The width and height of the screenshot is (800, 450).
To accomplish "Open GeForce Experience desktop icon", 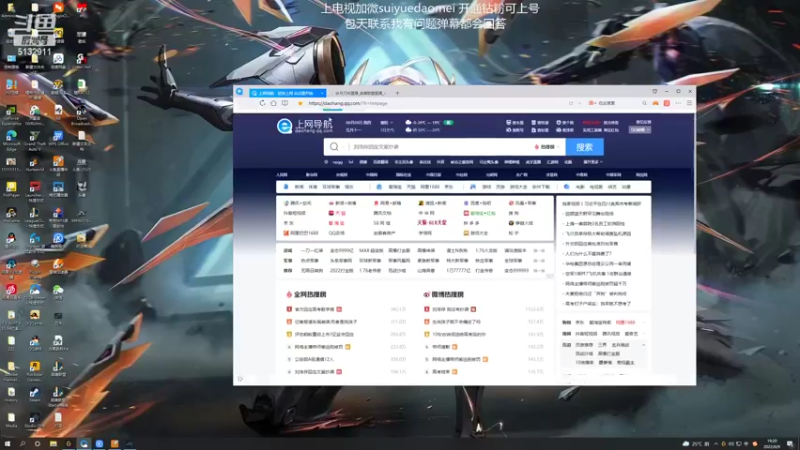I will [x=11, y=115].
